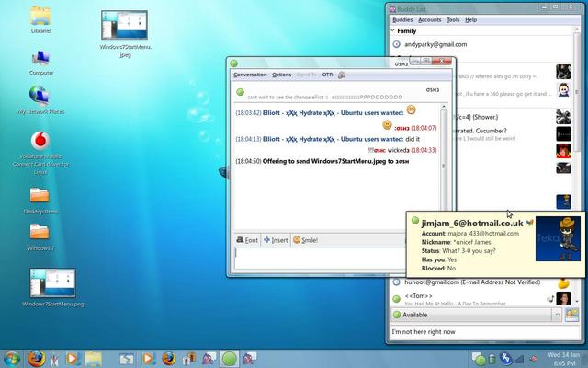588x368 pixels.
Task: Click the conversation history scrollbar
Action: 444,157
